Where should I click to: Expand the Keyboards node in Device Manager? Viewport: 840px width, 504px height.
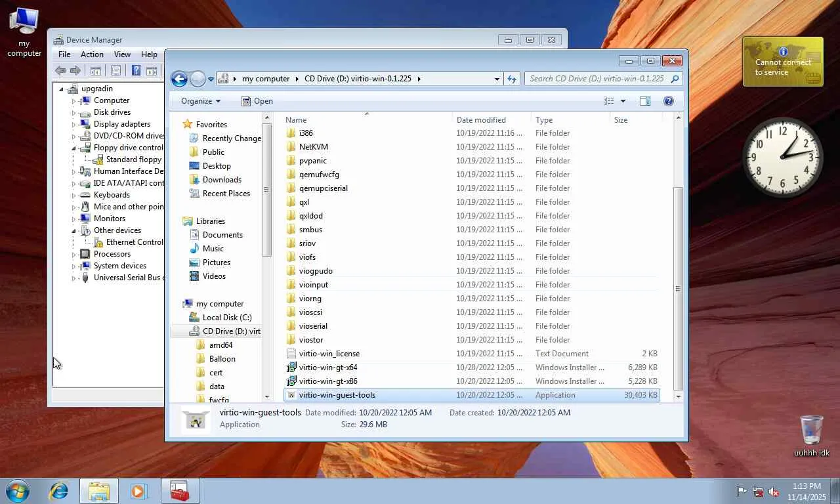pos(74,195)
